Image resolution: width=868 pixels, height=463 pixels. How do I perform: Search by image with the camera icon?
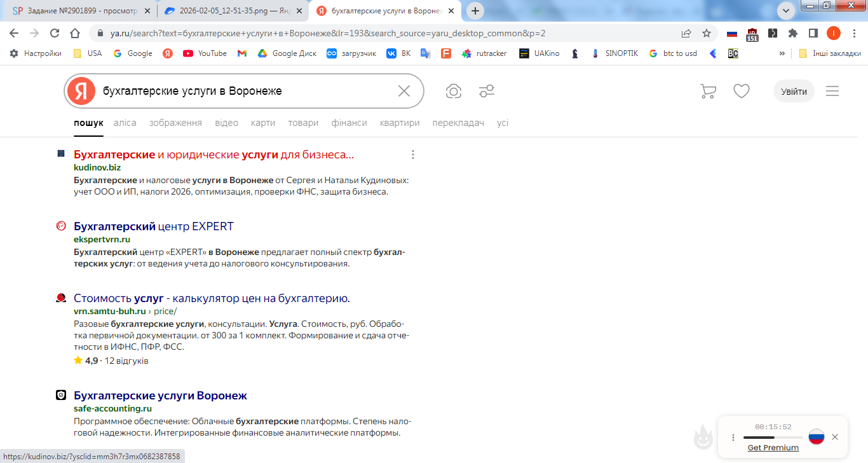tap(454, 91)
